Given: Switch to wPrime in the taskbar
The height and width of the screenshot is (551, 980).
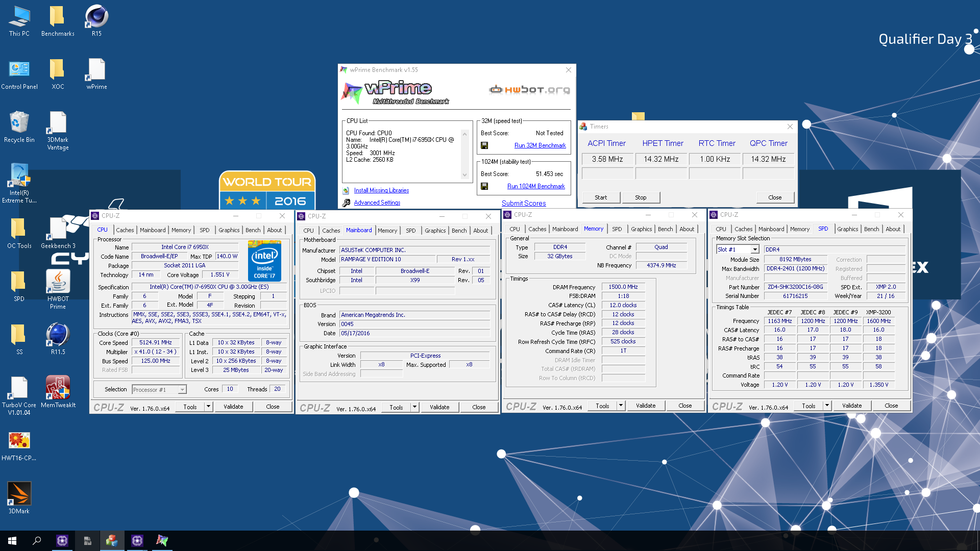Looking at the screenshot, I should (162, 541).
